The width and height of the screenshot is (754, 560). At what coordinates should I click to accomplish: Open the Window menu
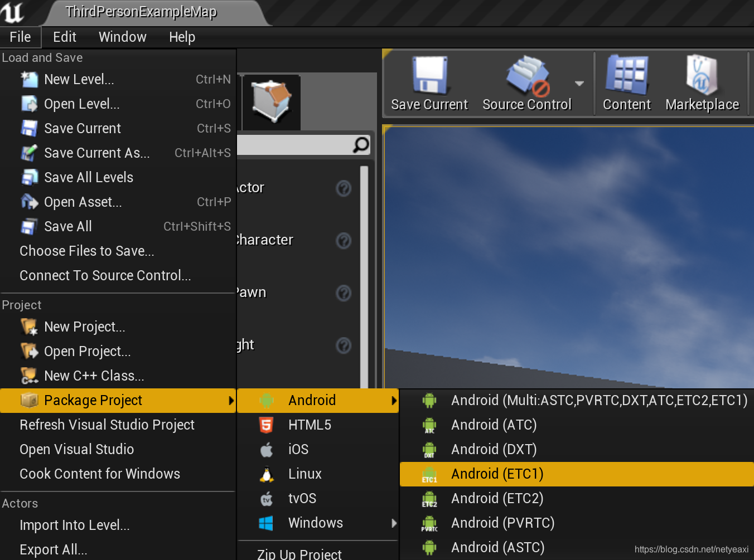[x=123, y=37]
